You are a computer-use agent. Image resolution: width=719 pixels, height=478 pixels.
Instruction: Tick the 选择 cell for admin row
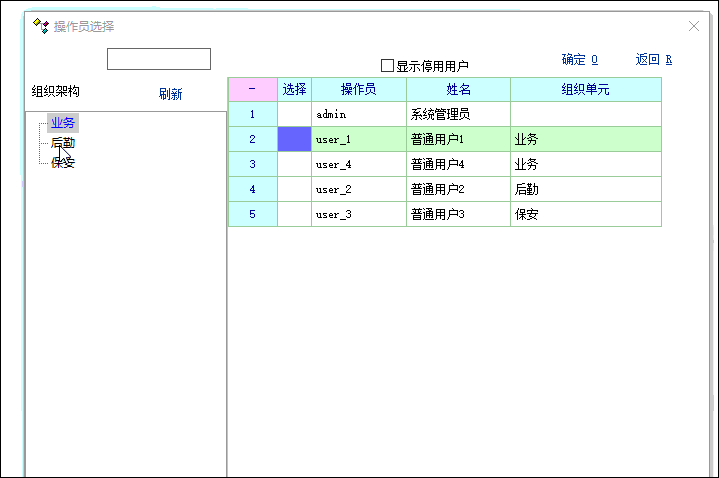click(294, 114)
